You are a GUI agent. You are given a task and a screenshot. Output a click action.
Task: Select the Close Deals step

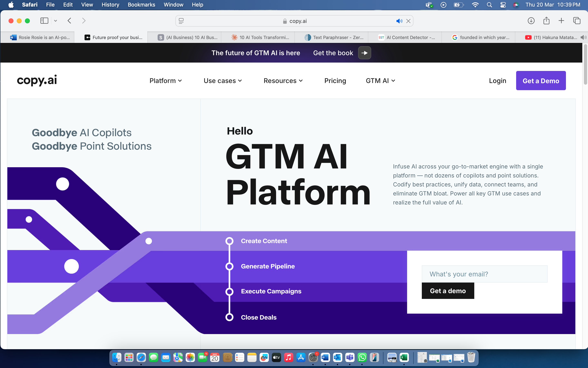click(258, 317)
